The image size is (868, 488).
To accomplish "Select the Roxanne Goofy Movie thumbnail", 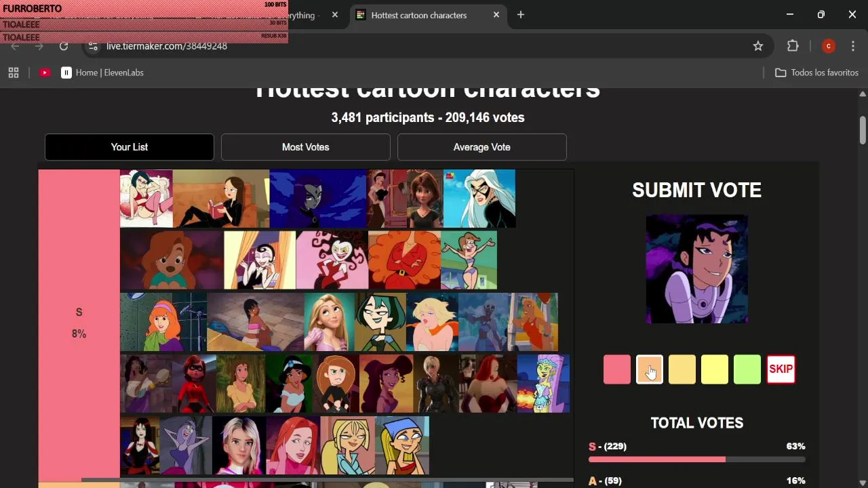I will 172,260.
